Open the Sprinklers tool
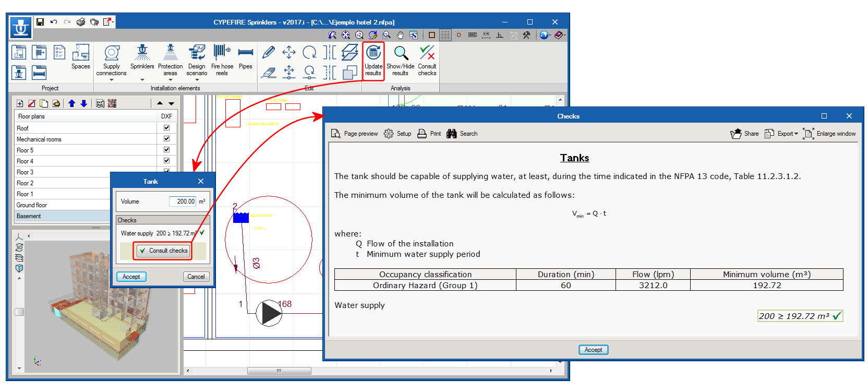 142,57
